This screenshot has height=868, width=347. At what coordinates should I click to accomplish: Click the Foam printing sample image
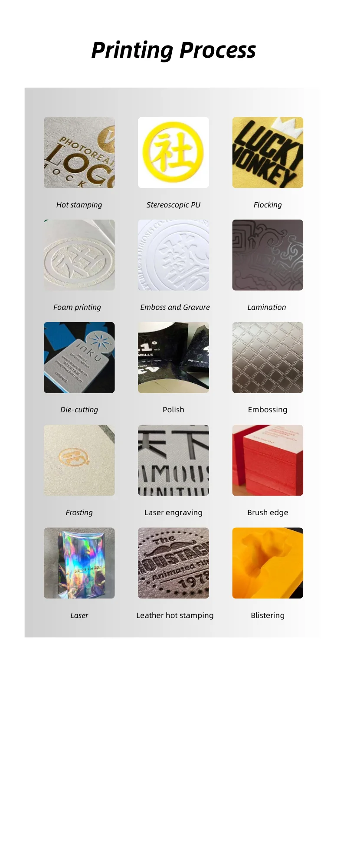pyautogui.click(x=79, y=255)
